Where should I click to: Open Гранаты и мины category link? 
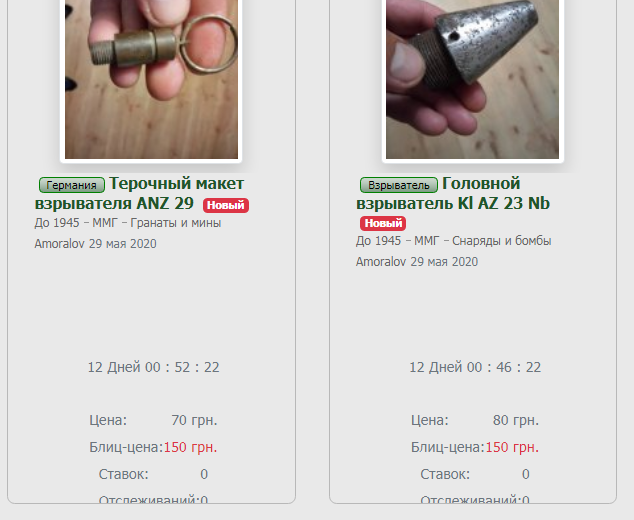tap(183, 223)
